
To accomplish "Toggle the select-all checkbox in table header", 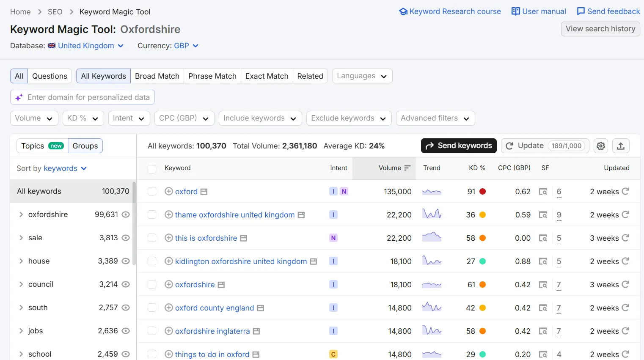I will [x=152, y=169].
